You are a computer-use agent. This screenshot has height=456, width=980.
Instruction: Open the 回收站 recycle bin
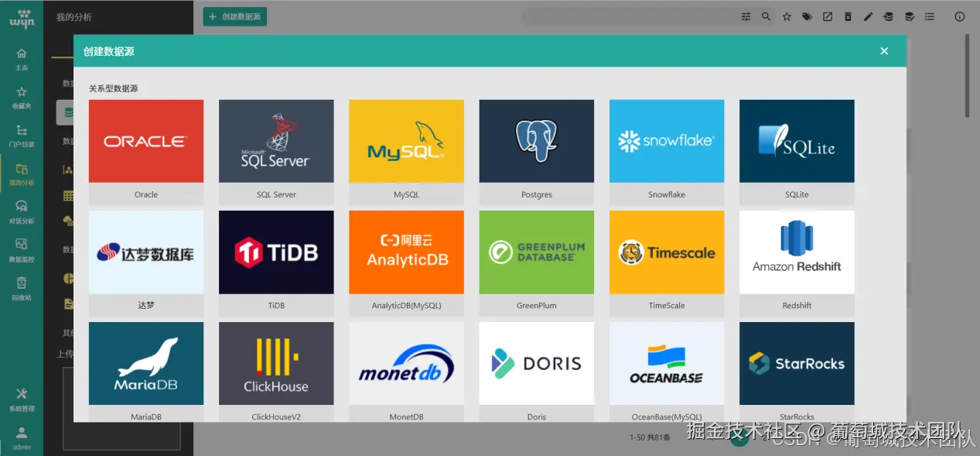[x=22, y=289]
